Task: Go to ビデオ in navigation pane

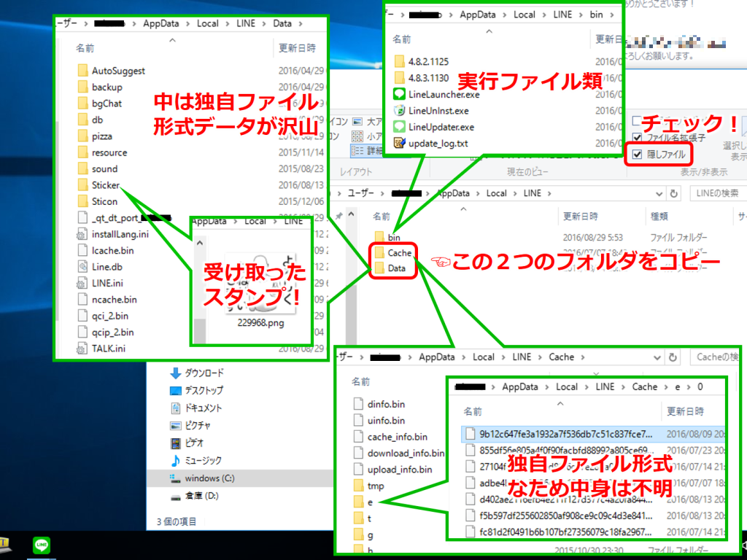Action: tap(187, 443)
